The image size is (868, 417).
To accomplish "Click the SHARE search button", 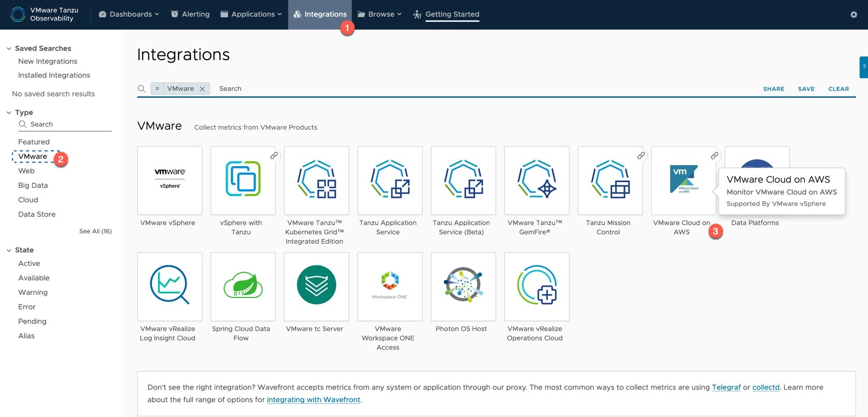I will point(773,89).
